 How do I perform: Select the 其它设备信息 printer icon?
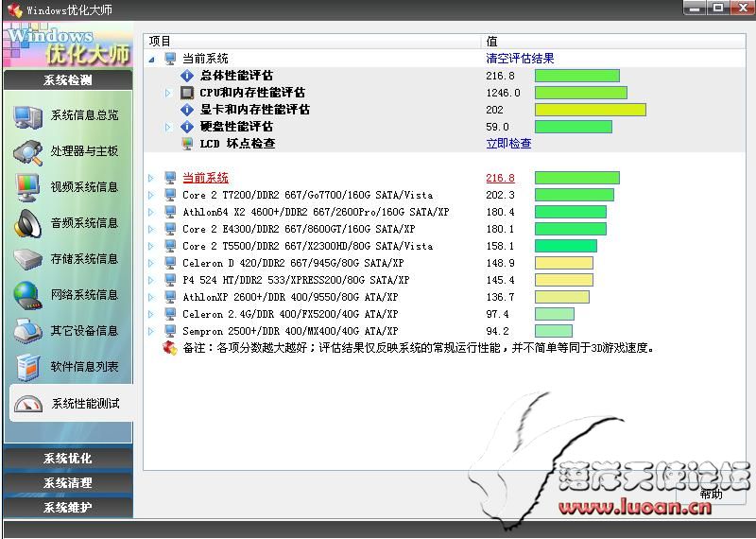coord(27,331)
